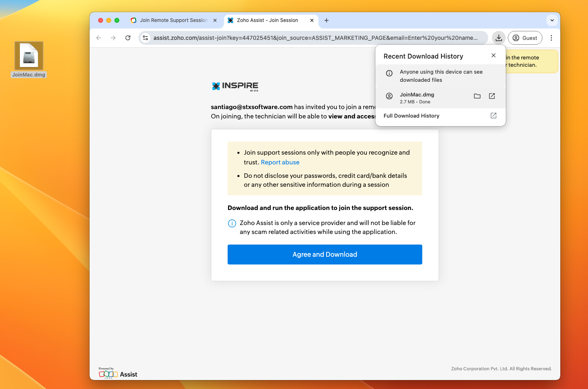Click the "Download and run the application" heading
This screenshot has height=389, width=588.
[320, 208]
